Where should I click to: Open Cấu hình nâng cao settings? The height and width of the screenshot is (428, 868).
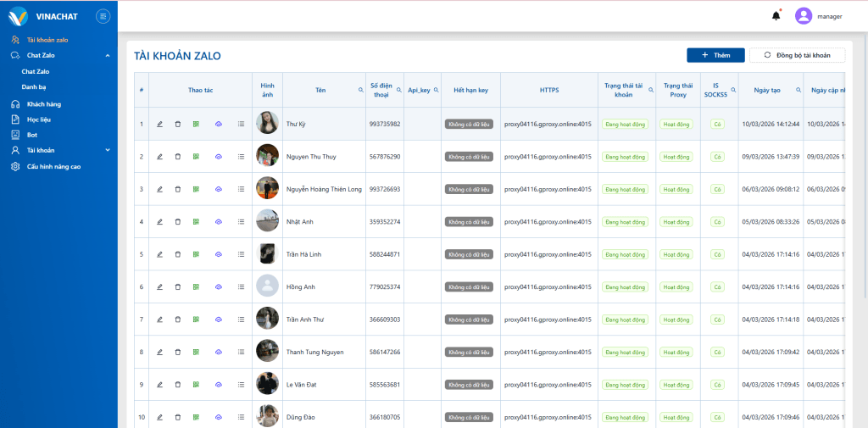point(53,166)
